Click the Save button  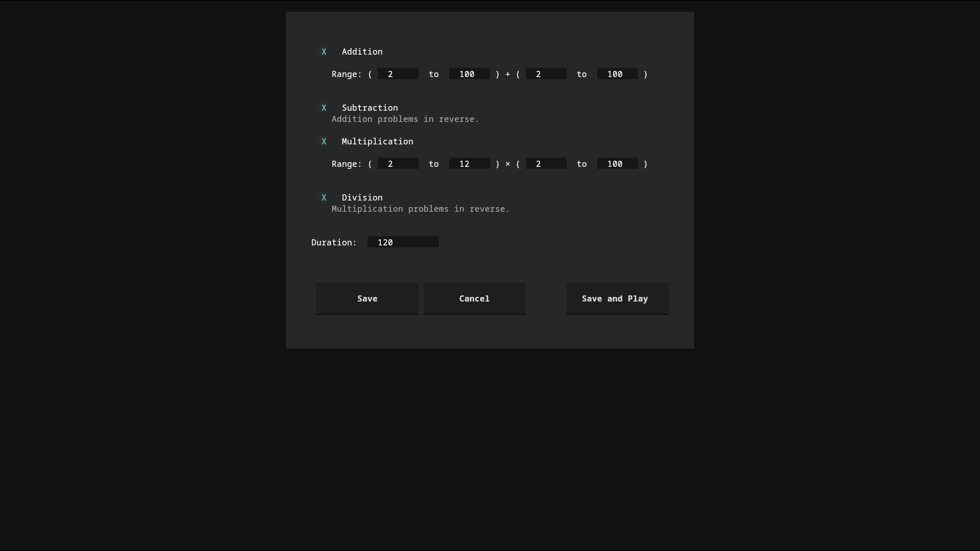tap(367, 298)
